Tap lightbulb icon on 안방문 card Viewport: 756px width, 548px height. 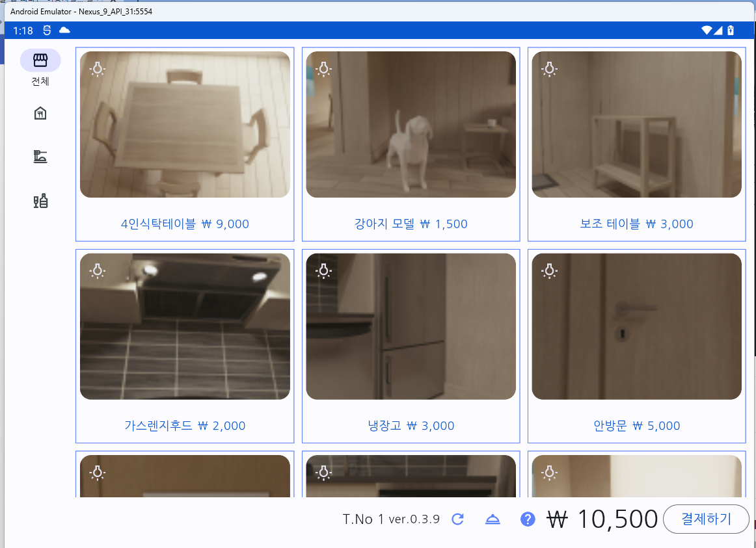pyautogui.click(x=549, y=270)
